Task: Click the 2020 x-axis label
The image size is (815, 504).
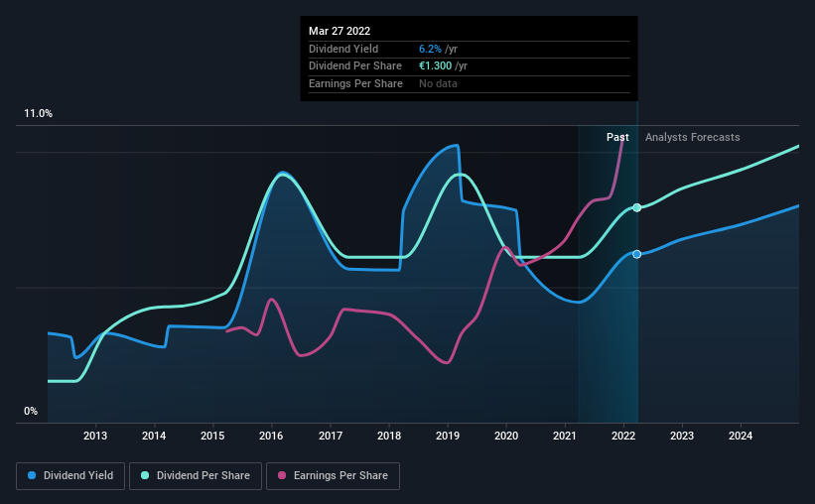Action: (506, 436)
